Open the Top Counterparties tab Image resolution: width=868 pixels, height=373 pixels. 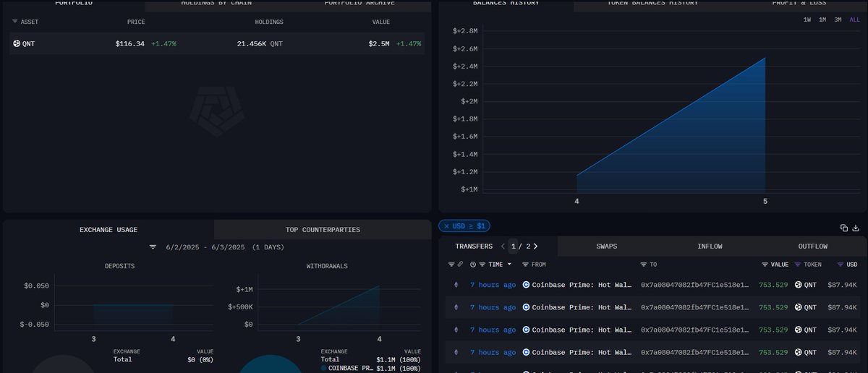[x=323, y=230]
